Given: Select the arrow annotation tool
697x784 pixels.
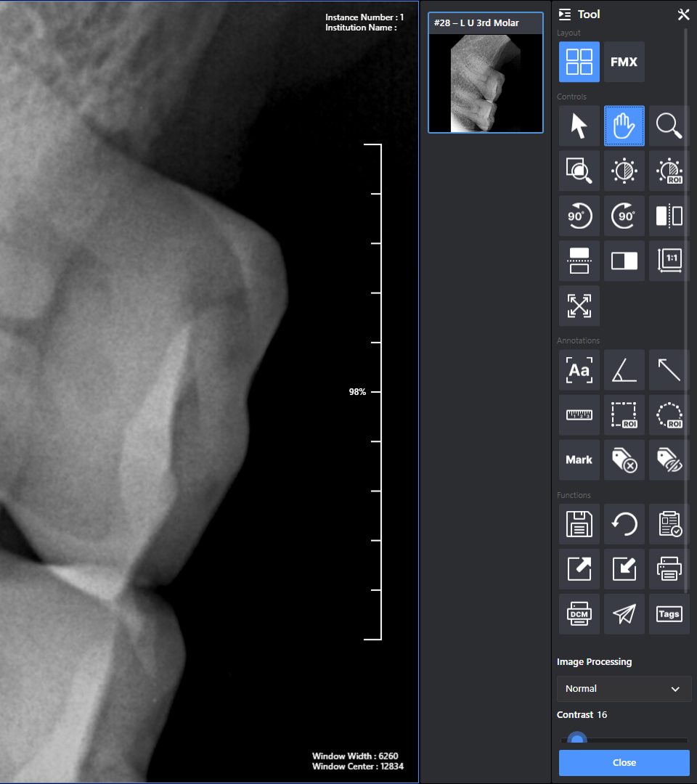Looking at the screenshot, I should coord(669,370).
